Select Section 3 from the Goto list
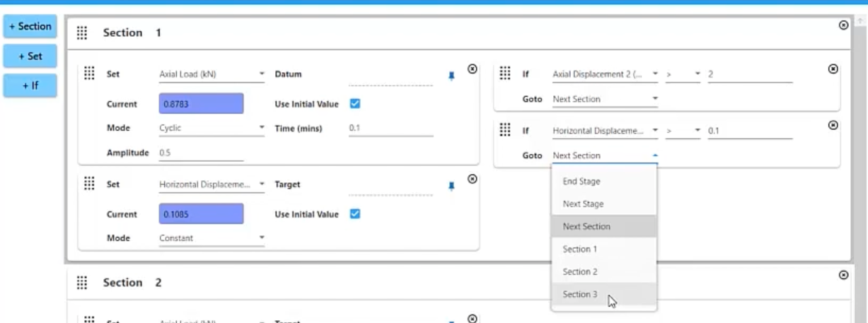 click(x=580, y=294)
